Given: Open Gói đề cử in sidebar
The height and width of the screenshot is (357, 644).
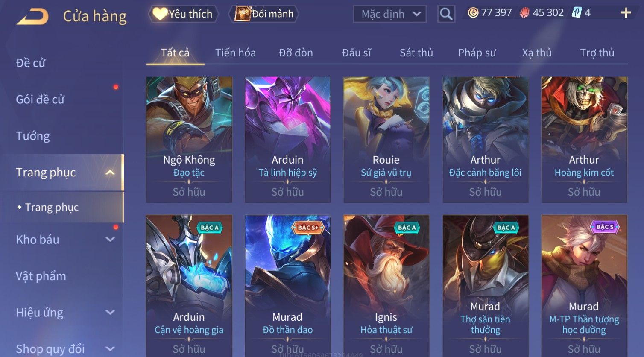Looking at the screenshot, I should (x=40, y=99).
